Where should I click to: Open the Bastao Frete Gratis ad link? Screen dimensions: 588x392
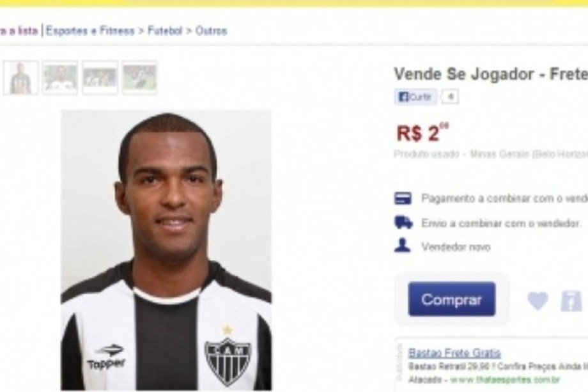(x=454, y=353)
